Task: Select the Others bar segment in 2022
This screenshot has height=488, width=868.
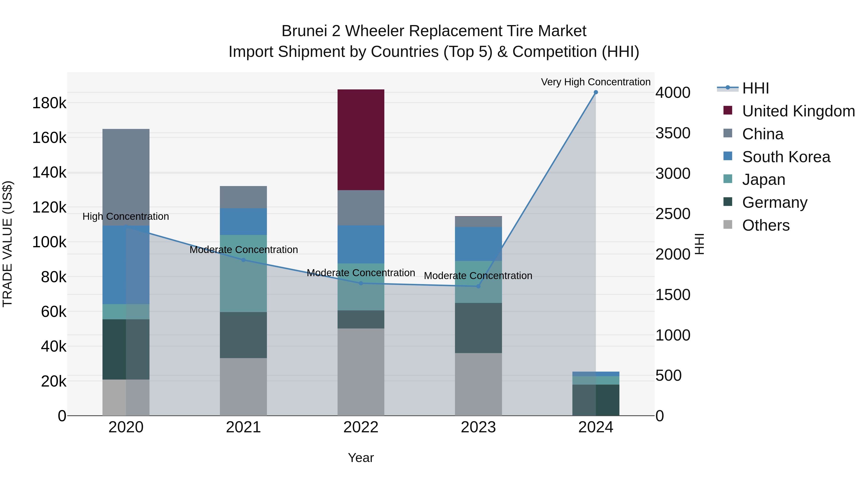Action: tap(361, 372)
